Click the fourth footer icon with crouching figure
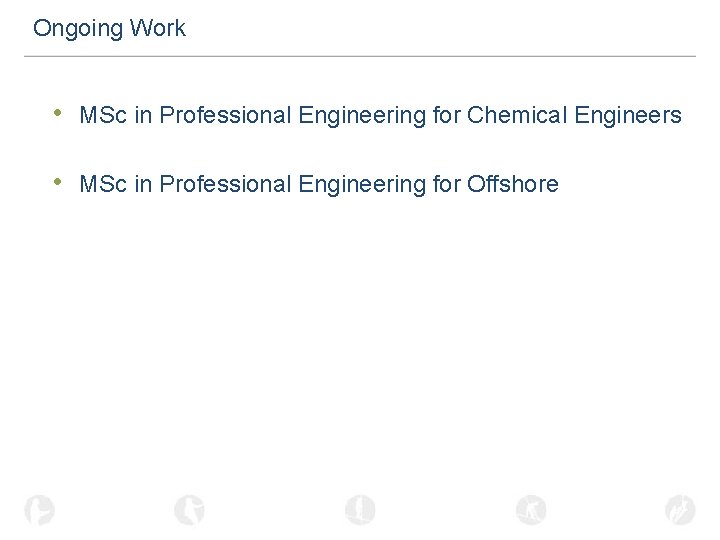The height and width of the screenshot is (540, 720). point(531,510)
